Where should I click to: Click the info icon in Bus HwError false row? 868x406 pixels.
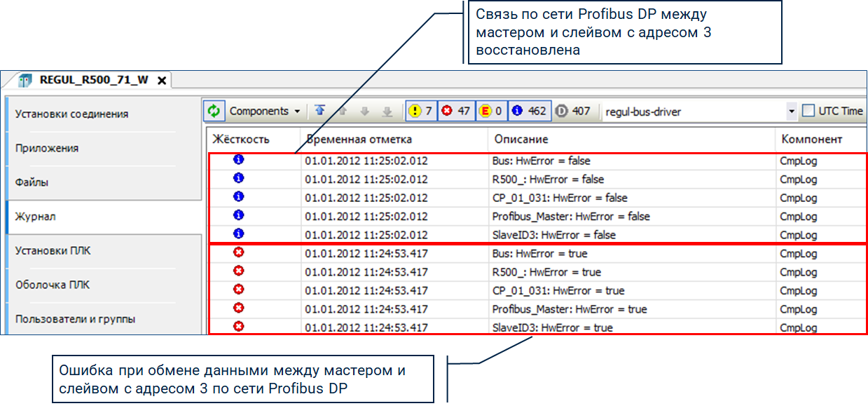[x=238, y=159]
